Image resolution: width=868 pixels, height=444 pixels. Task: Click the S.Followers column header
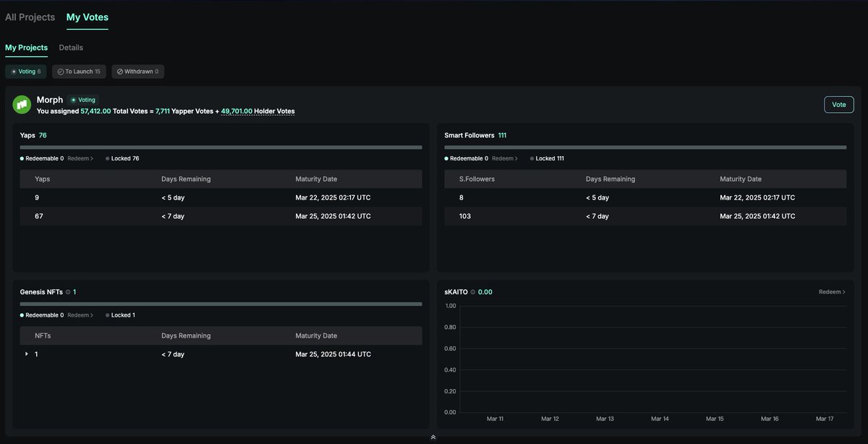477,179
